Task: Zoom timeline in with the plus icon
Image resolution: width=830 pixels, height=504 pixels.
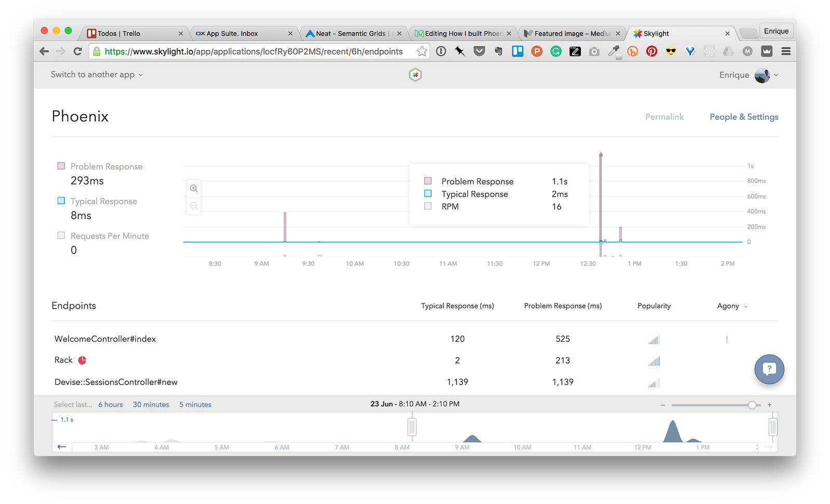Action: (x=769, y=405)
